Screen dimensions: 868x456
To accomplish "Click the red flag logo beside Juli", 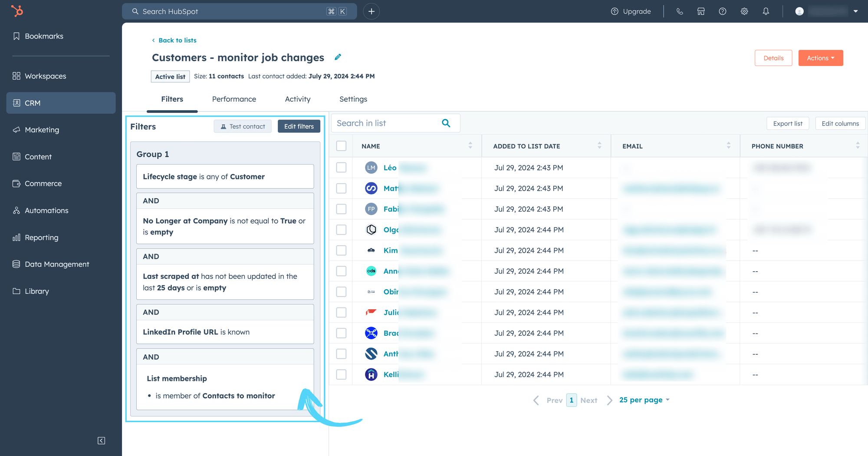I will 371,312.
